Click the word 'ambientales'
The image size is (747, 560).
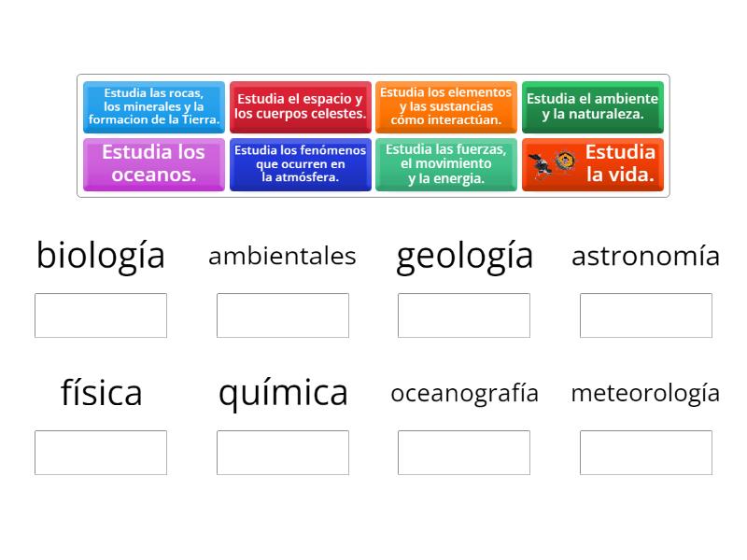point(282,256)
